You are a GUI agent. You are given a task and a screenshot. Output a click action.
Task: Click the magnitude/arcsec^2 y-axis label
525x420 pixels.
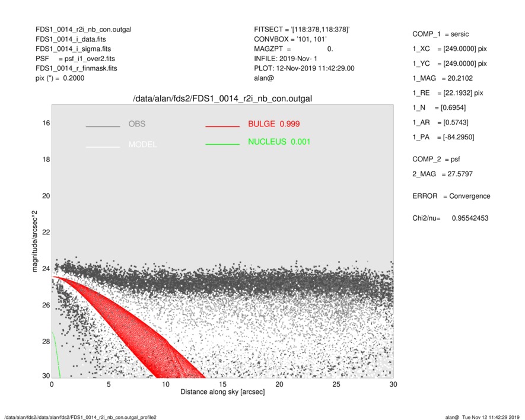coord(35,241)
